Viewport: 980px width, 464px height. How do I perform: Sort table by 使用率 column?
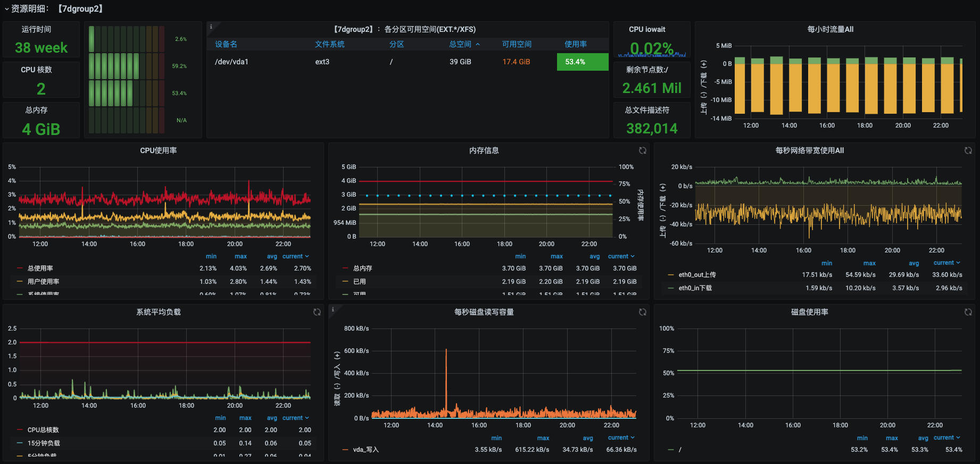[576, 44]
